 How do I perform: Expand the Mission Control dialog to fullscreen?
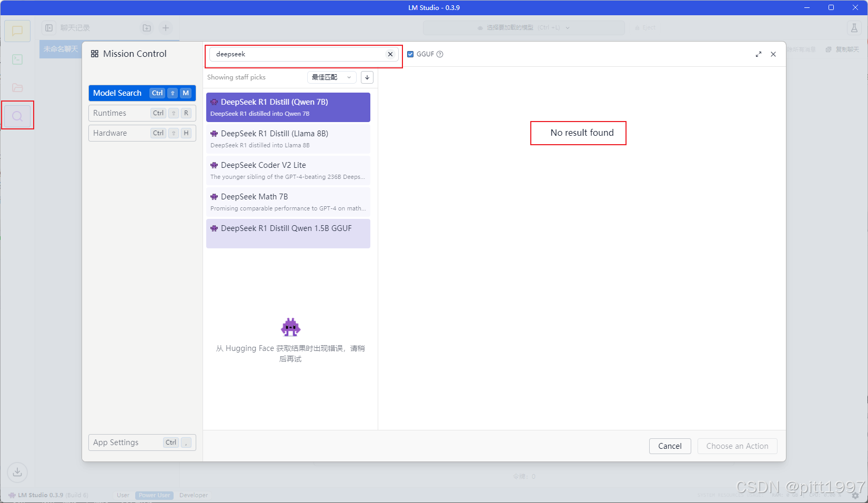[x=759, y=54]
